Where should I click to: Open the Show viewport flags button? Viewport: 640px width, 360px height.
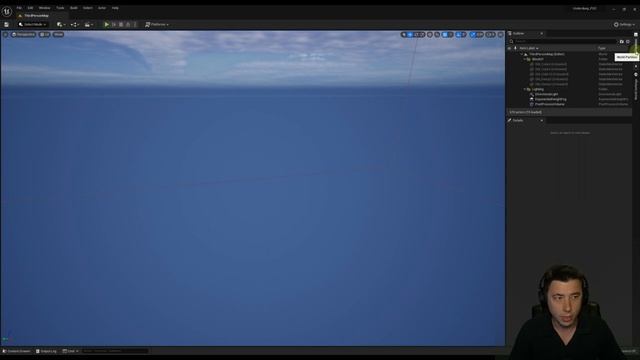pyautogui.click(x=58, y=35)
